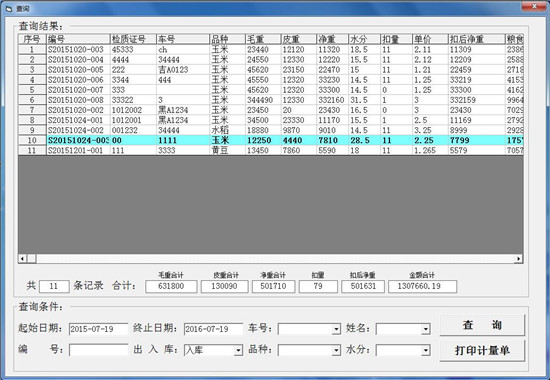Click the 车号 column header
The width and height of the screenshot is (550, 380).
pyautogui.click(x=183, y=39)
